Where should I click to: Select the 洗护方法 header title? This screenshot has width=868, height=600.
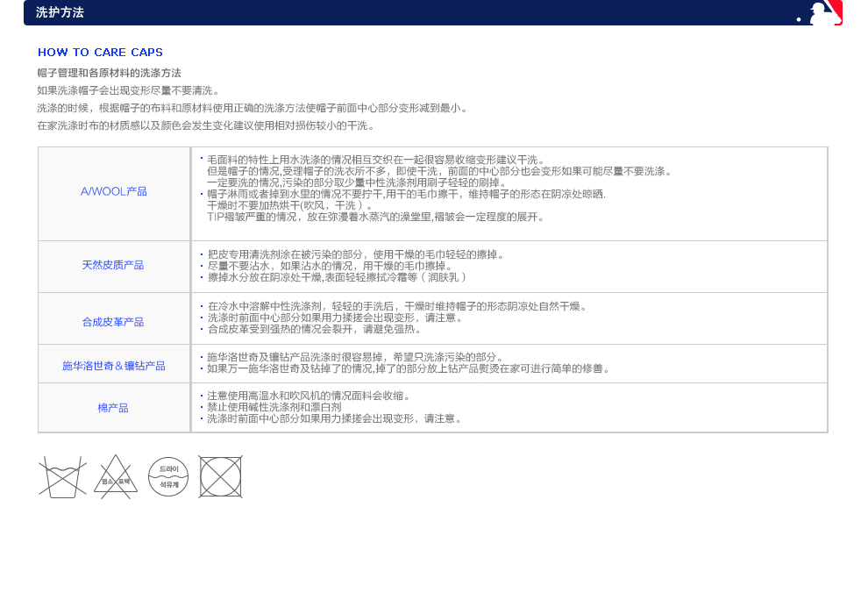coord(60,12)
